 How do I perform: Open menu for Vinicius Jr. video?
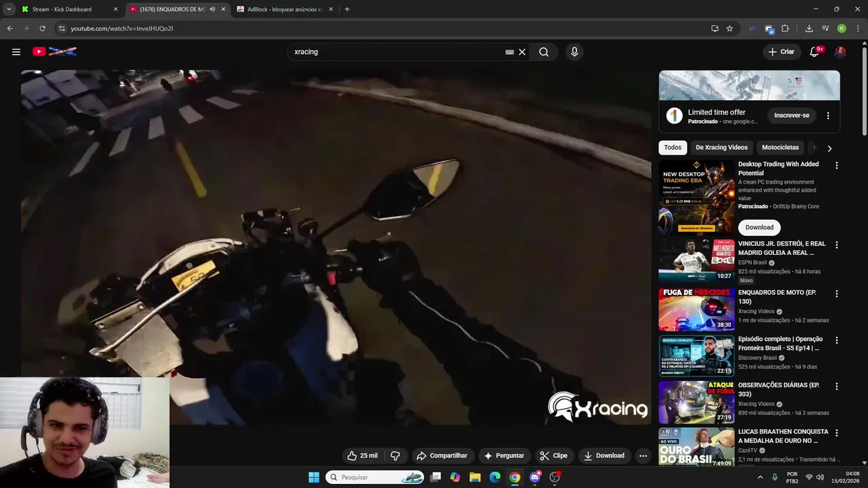click(837, 245)
